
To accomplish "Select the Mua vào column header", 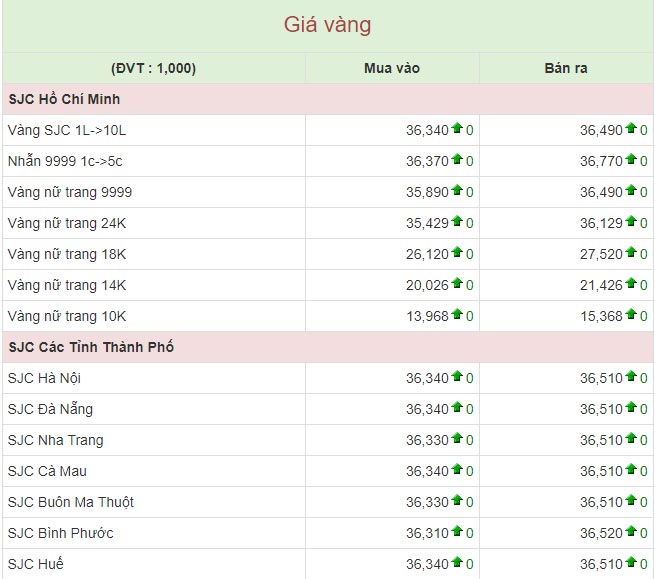I will pos(392,68).
